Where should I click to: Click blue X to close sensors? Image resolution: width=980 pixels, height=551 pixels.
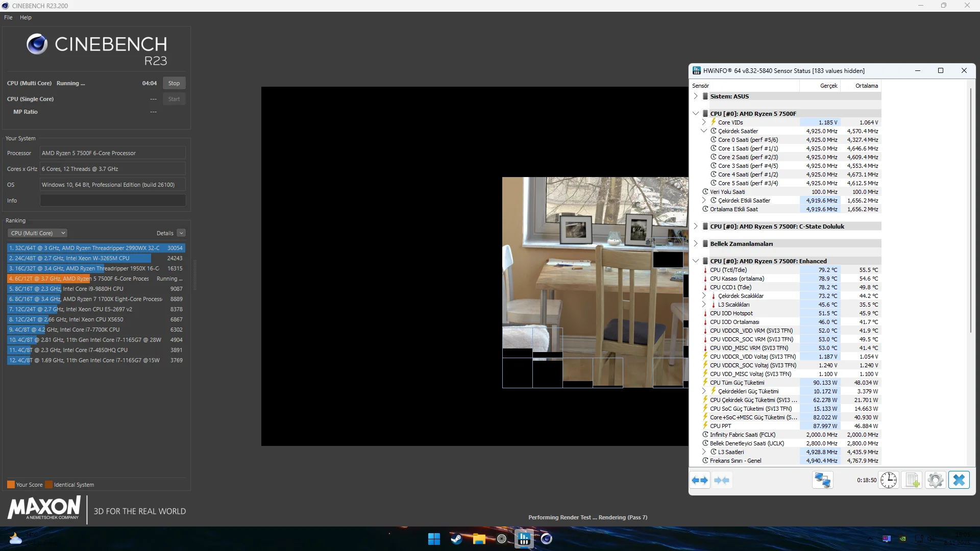pos(959,480)
